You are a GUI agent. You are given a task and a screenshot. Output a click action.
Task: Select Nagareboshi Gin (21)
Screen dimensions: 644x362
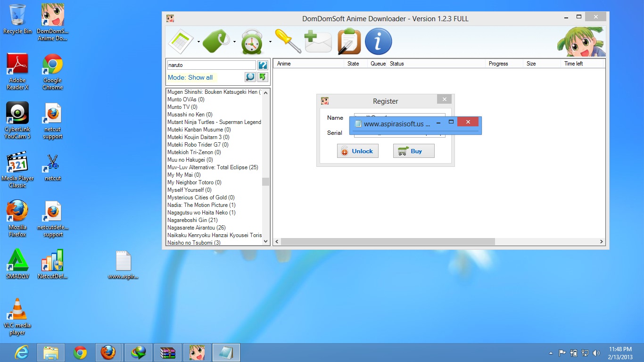pyautogui.click(x=192, y=220)
